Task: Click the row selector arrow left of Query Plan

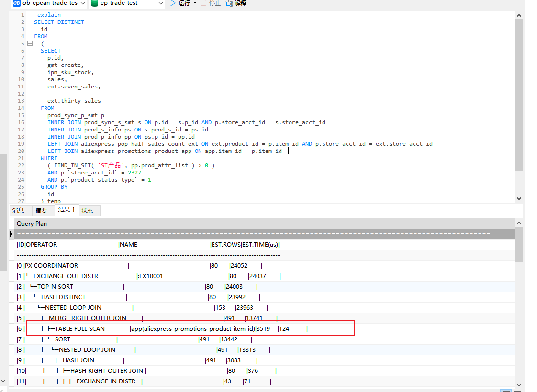Action: [11, 234]
